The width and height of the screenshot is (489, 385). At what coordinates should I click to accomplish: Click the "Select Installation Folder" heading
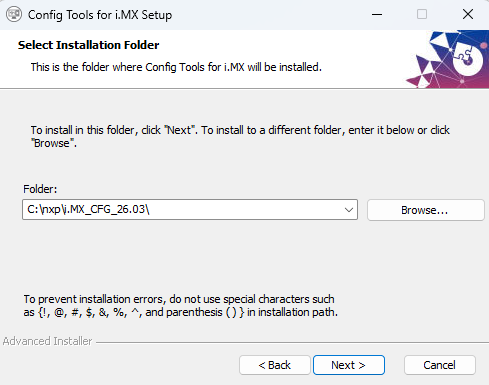tap(89, 45)
